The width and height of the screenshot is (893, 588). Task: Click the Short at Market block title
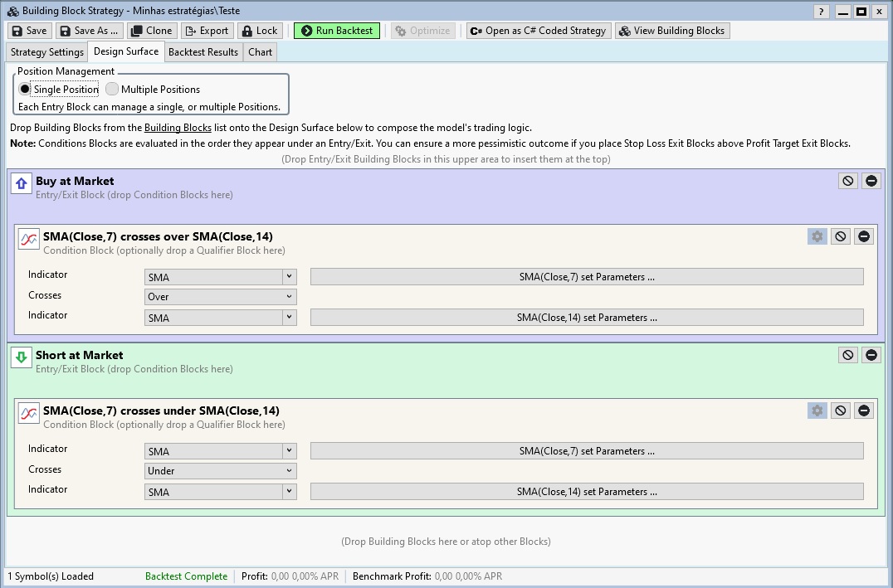pyautogui.click(x=79, y=355)
